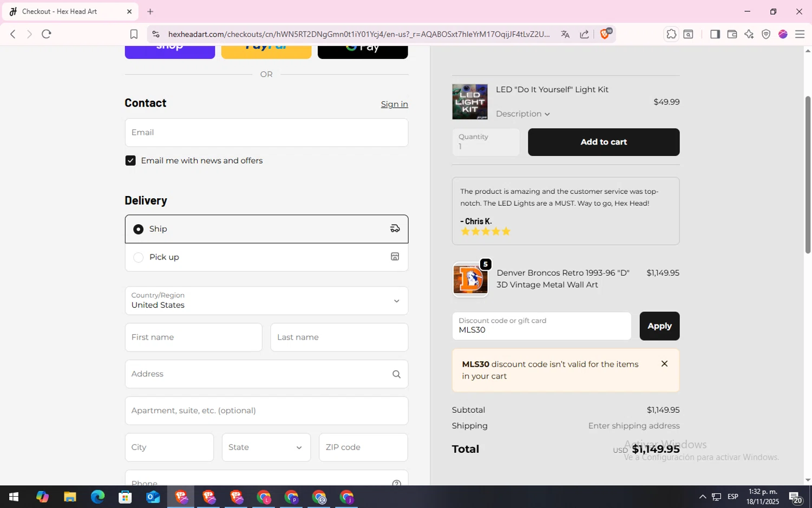Click the Denver Broncos wall art thumbnail
This screenshot has height=508, width=812.
coord(470,279)
